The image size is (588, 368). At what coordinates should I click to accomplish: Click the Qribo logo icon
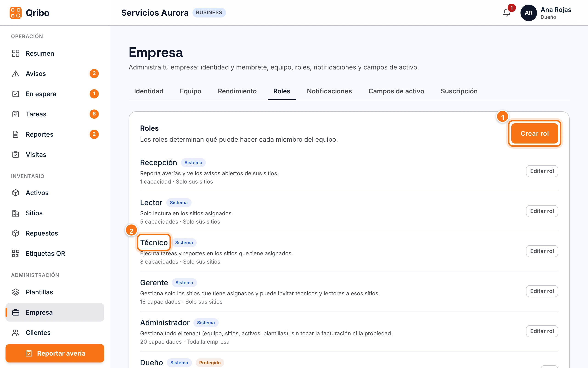click(x=16, y=13)
